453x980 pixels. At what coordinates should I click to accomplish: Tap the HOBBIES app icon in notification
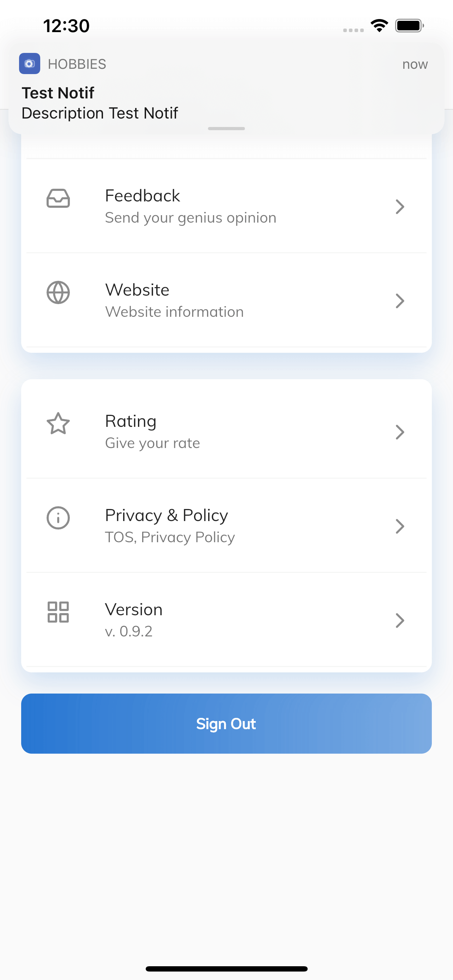tap(30, 63)
